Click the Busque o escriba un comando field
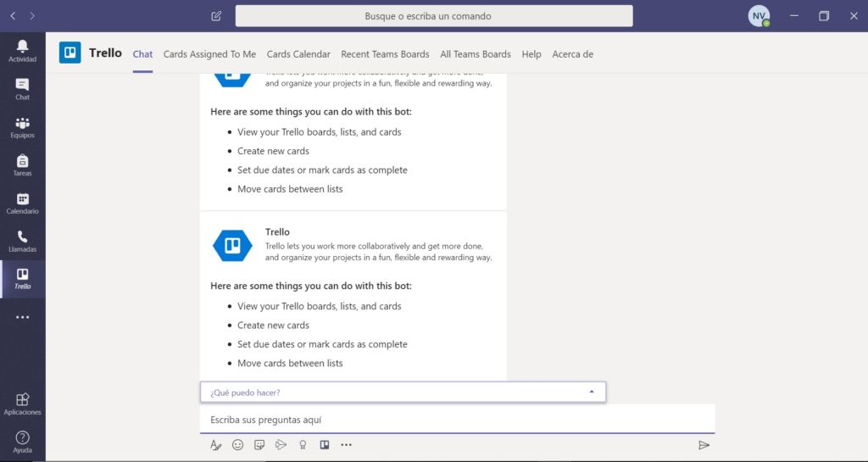Viewport: 868px width, 462px height. click(x=433, y=16)
